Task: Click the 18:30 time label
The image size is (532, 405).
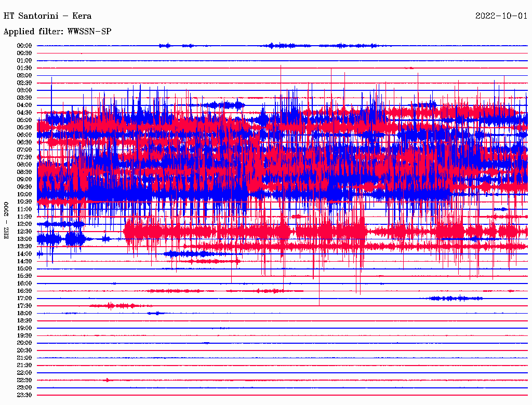Action: 24,320
